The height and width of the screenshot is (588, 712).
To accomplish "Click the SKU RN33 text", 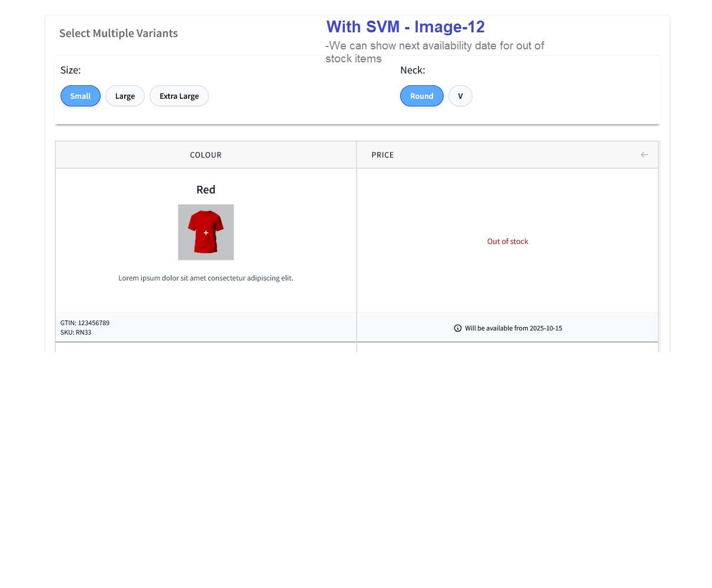I will click(76, 332).
